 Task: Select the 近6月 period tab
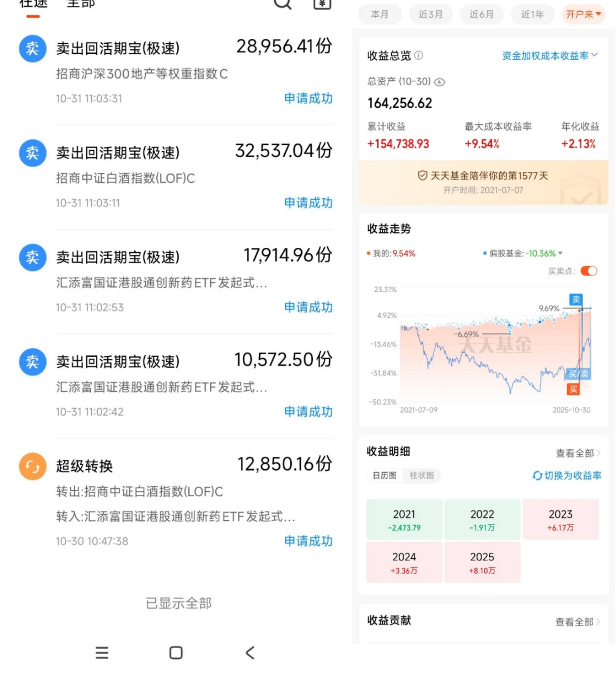(x=481, y=14)
